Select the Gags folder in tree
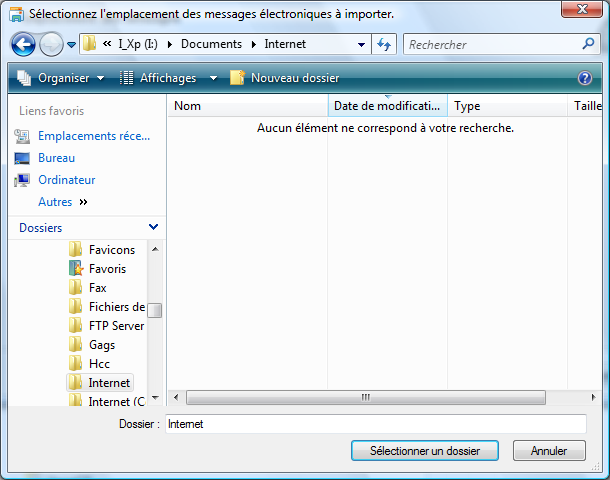The width and height of the screenshot is (610, 480). [x=102, y=345]
